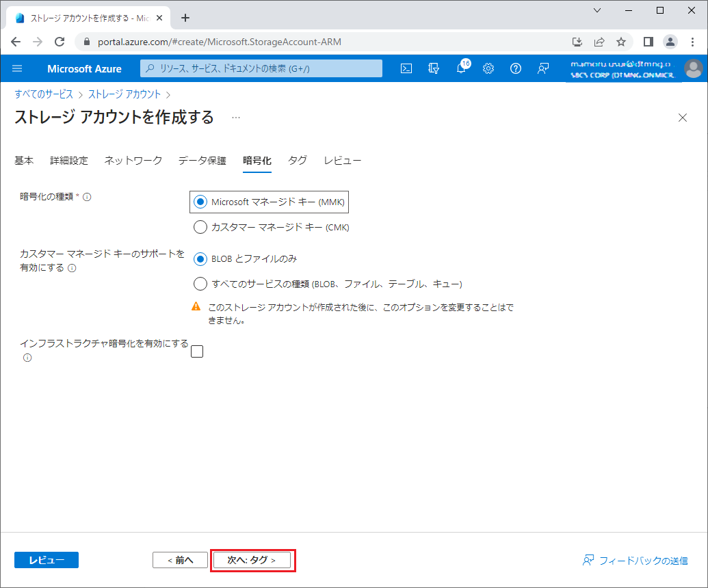Open the Directories and subscriptions filter
Viewport: 708px width, 588px height.
(x=434, y=68)
